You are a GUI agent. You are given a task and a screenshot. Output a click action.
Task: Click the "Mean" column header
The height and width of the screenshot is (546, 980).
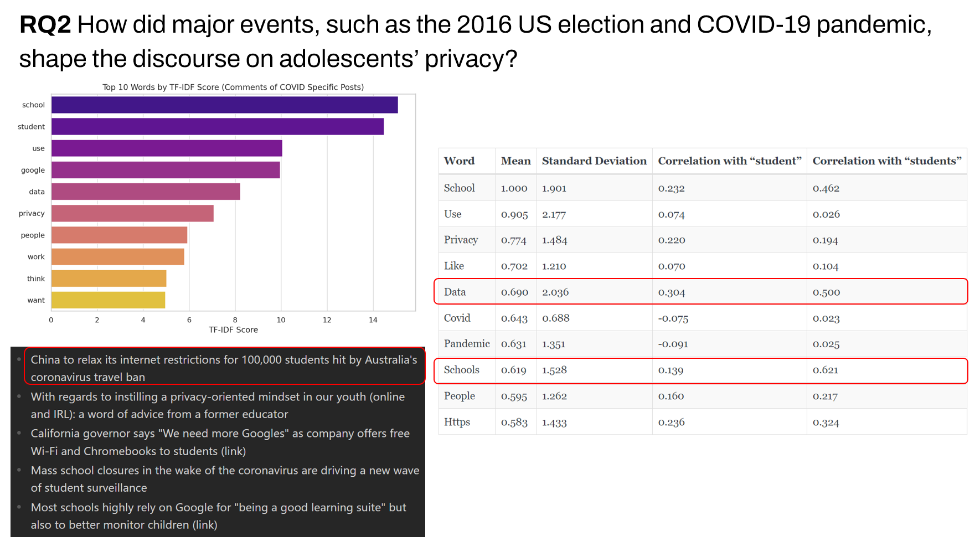(515, 161)
